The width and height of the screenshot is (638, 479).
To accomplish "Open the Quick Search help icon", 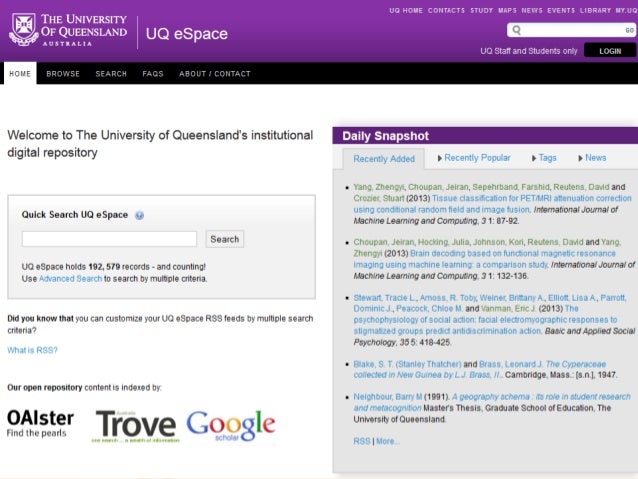I will [x=140, y=215].
